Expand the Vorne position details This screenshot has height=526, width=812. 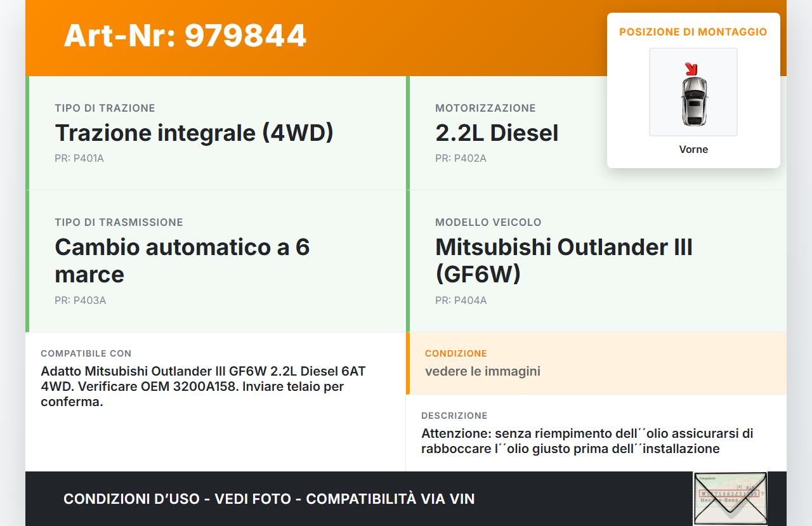coord(693,149)
